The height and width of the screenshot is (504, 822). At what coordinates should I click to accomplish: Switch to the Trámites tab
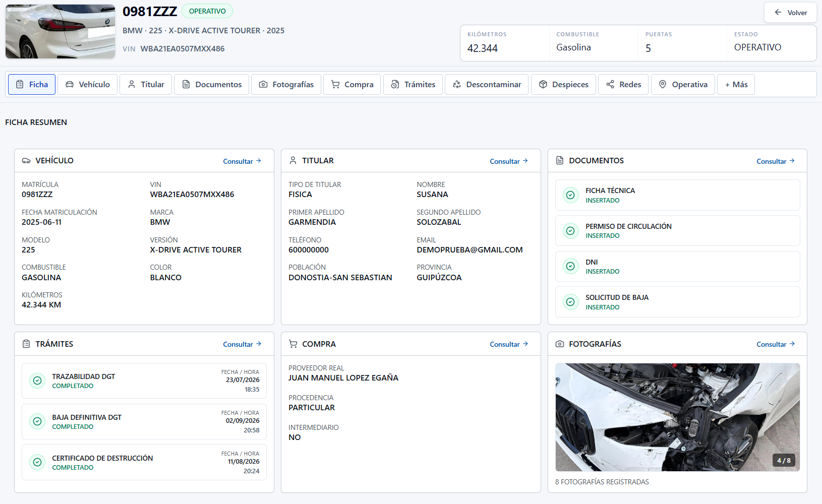click(413, 85)
